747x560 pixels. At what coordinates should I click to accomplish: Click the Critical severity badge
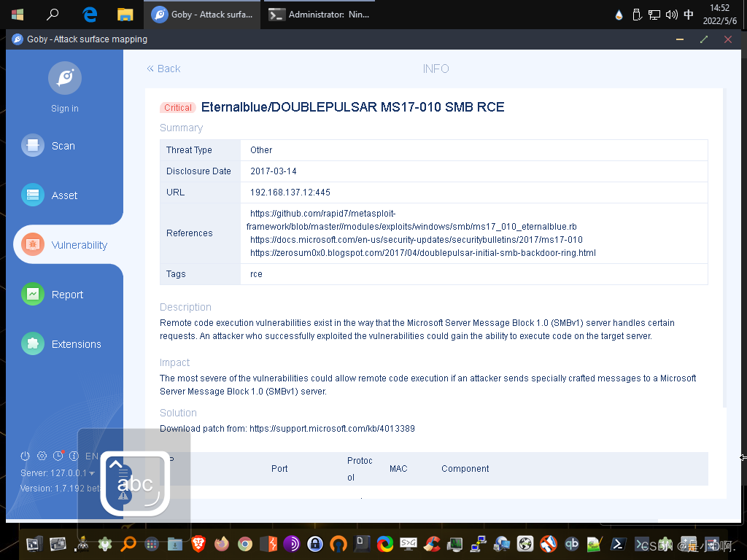tap(178, 108)
